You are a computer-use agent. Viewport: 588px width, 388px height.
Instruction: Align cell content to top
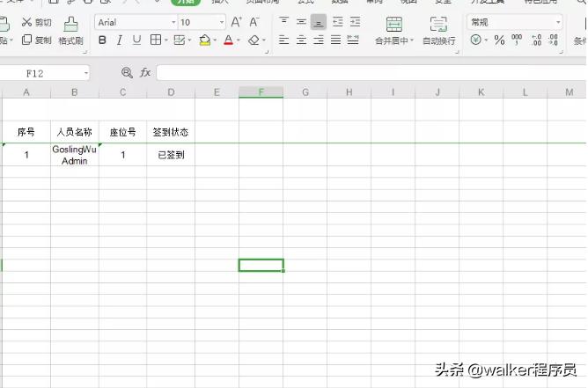(283, 21)
